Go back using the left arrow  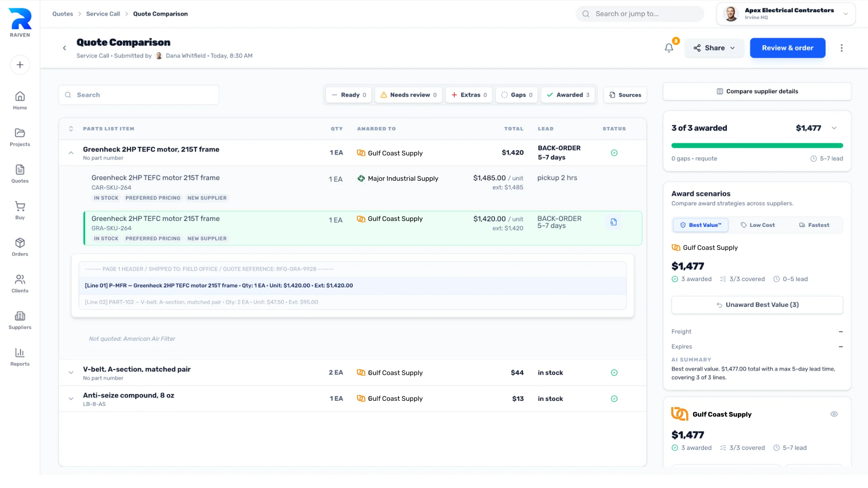pos(65,48)
